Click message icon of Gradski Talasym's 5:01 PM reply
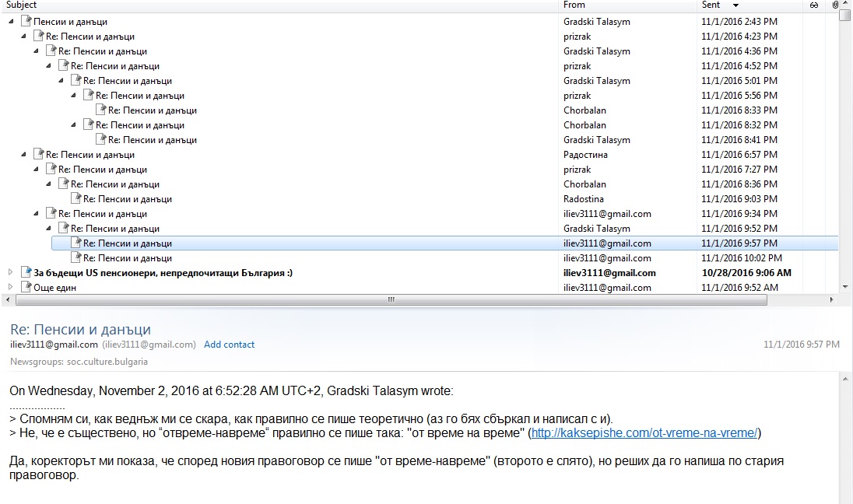 [x=75, y=80]
